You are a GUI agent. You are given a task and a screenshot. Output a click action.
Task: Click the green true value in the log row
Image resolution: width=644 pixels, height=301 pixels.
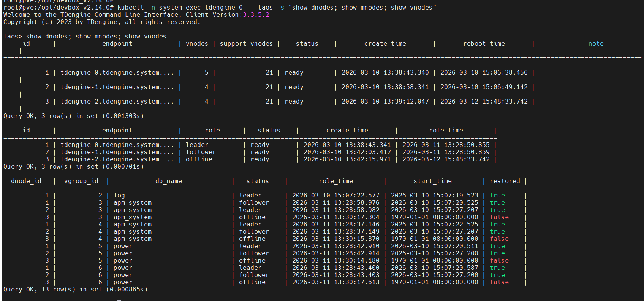point(497,196)
